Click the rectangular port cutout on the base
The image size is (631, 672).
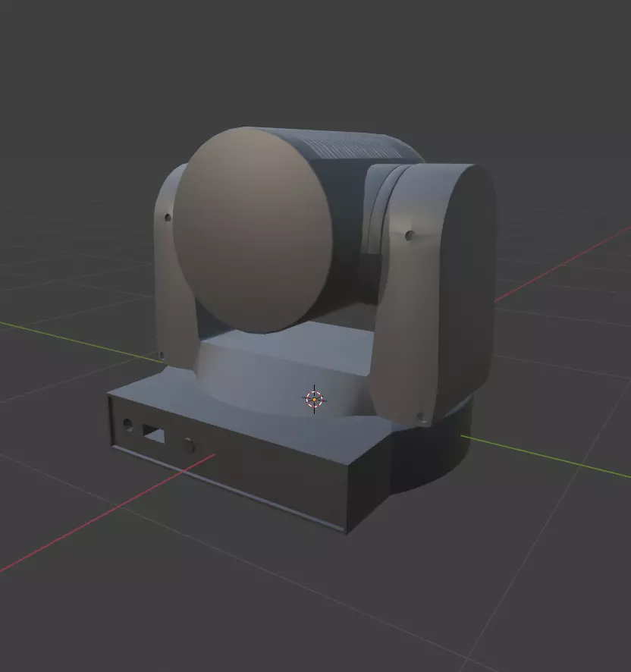click(x=153, y=434)
